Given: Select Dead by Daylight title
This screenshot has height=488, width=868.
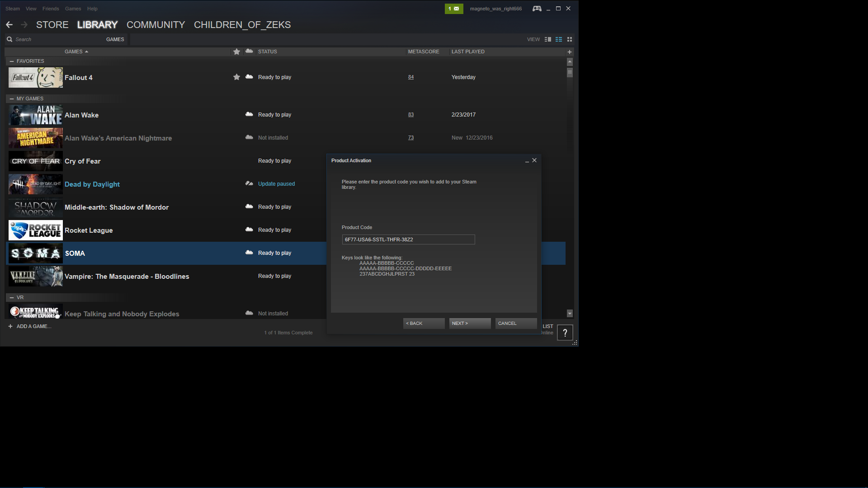Looking at the screenshot, I should (x=92, y=184).
